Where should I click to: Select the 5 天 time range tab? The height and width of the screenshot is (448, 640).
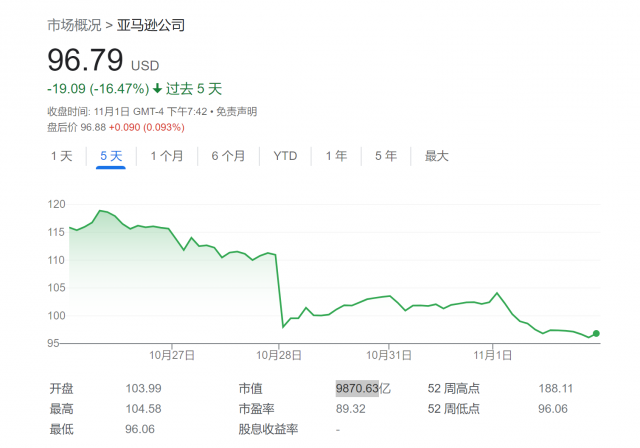click(111, 156)
